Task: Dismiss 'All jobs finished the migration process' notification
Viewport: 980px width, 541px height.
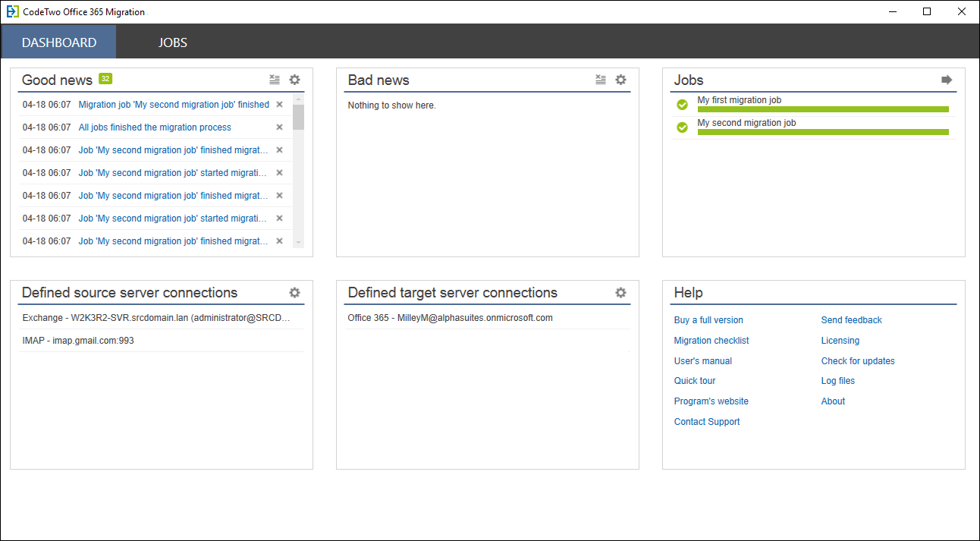Action: [279, 127]
